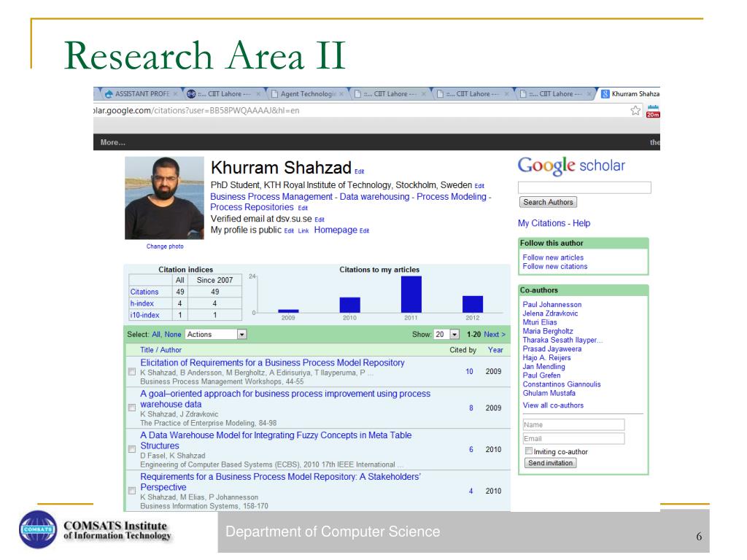Open cited by 6 count
Viewport: 747px width, 560px height.
coord(471,449)
